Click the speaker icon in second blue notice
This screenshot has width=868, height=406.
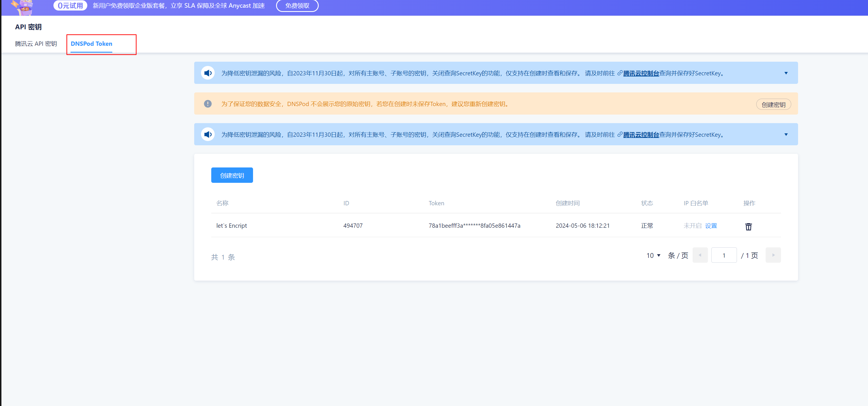point(208,134)
